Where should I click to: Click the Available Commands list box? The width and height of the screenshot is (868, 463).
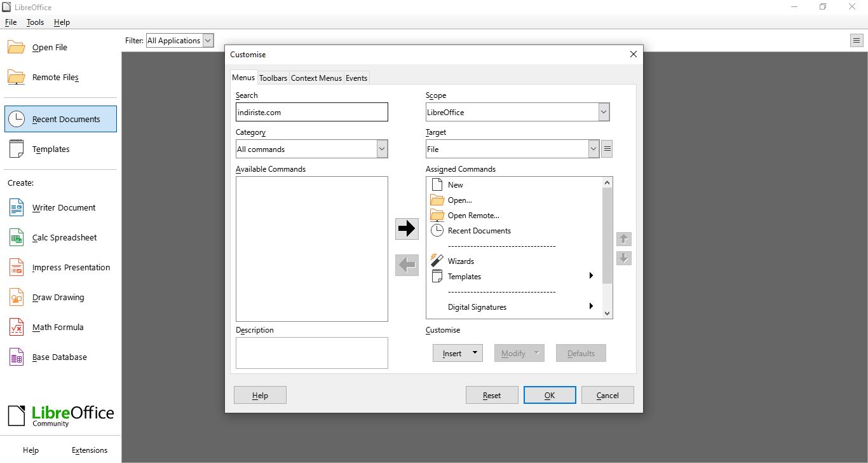click(x=311, y=249)
